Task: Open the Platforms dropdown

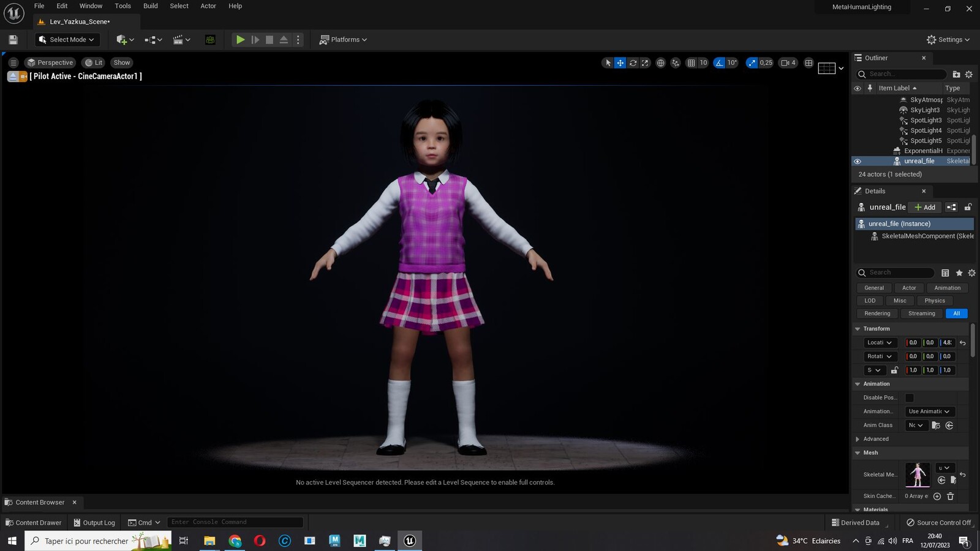Action: point(343,40)
